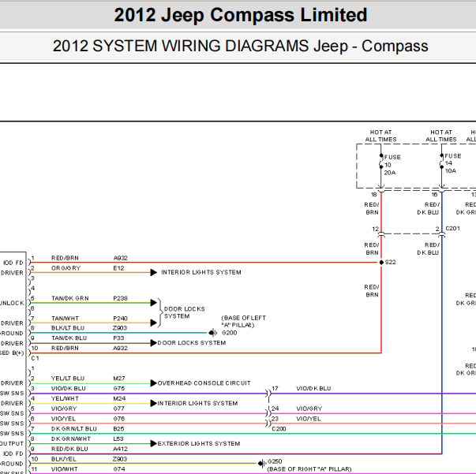Select the FUSE 10 20A label

tap(392, 165)
